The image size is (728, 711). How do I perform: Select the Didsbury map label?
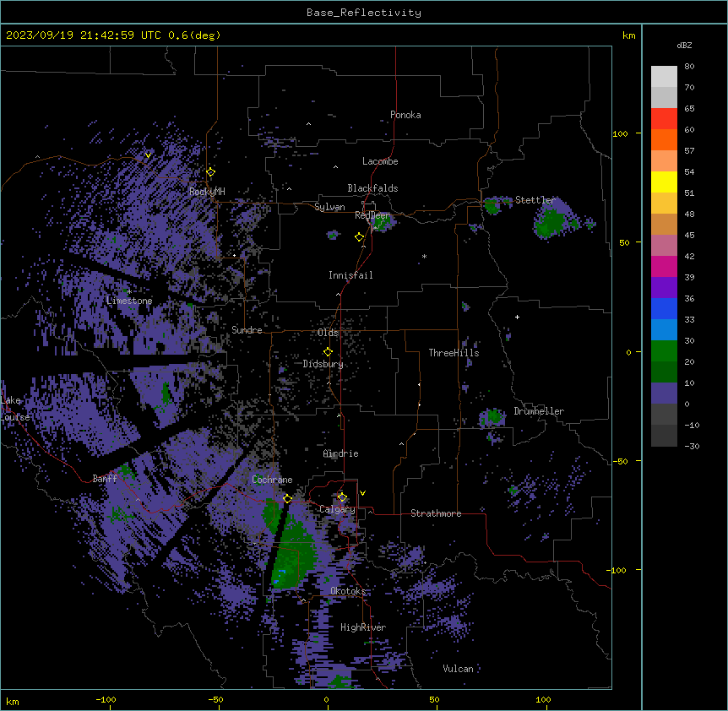323,364
